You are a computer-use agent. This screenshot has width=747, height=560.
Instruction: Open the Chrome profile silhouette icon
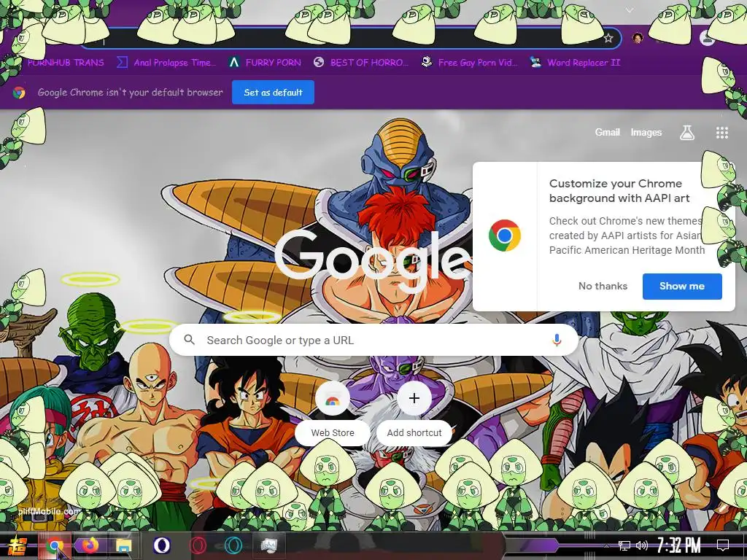(707, 38)
